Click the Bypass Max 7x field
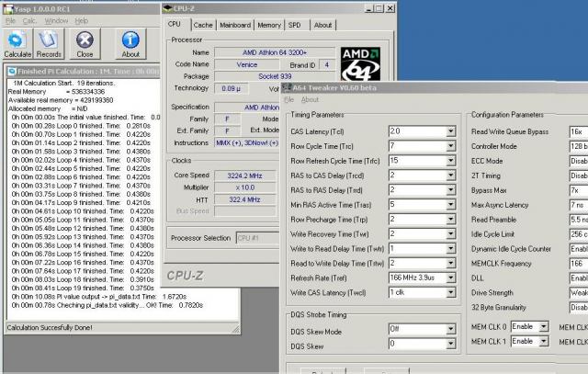Viewport: 588px width, 374px height. 578,190
